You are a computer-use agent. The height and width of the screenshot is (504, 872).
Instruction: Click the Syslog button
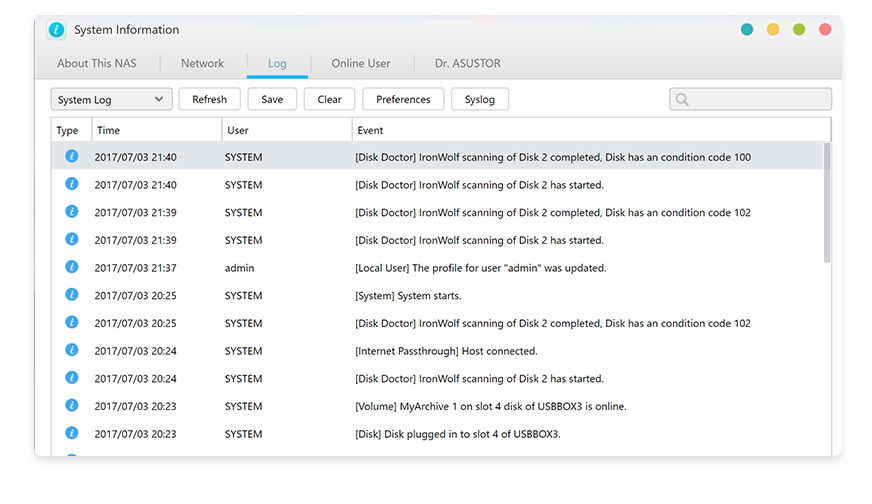tap(480, 100)
